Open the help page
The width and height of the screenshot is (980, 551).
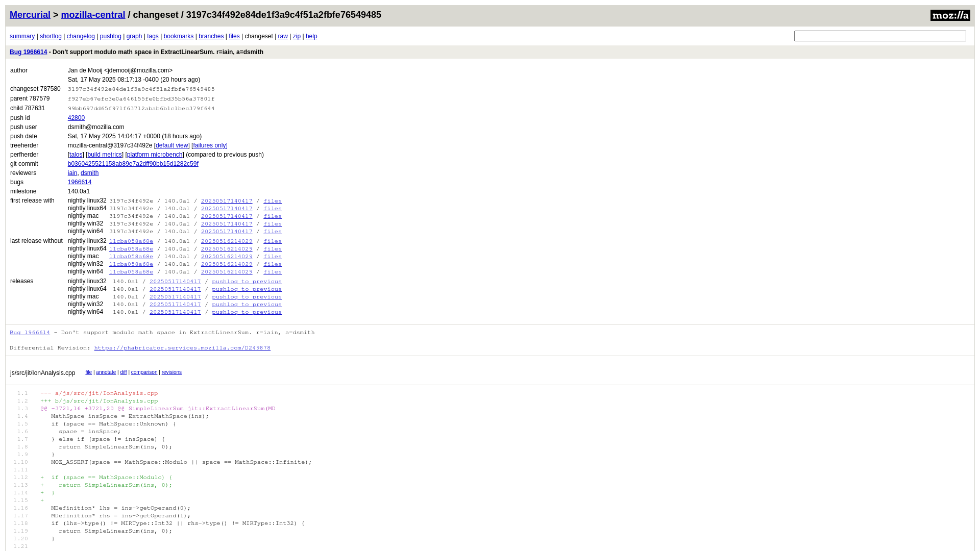click(311, 36)
